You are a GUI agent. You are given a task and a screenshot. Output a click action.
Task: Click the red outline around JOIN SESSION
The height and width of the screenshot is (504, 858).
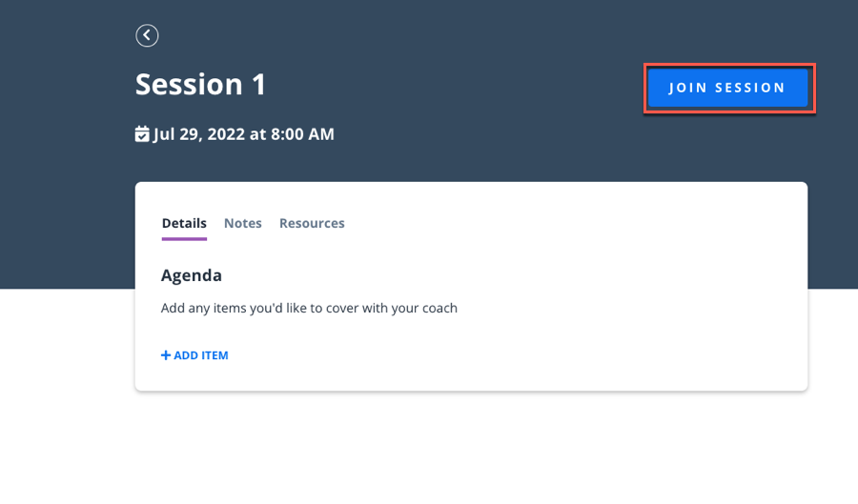[x=729, y=65]
